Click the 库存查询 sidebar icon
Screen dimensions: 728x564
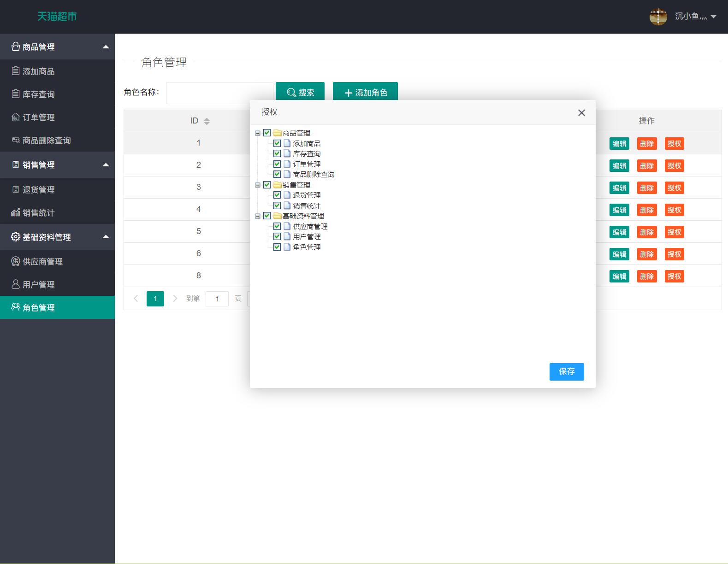(16, 94)
